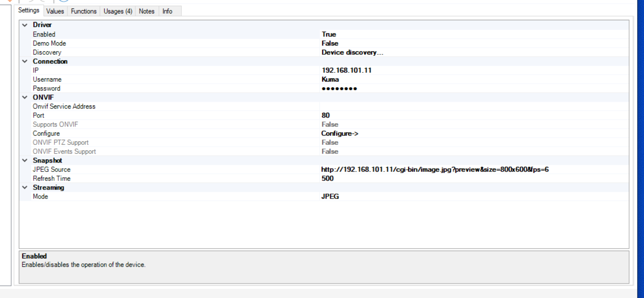Collapse the Streaming section chevron
Viewport: 644px width, 298px height.
click(x=25, y=187)
